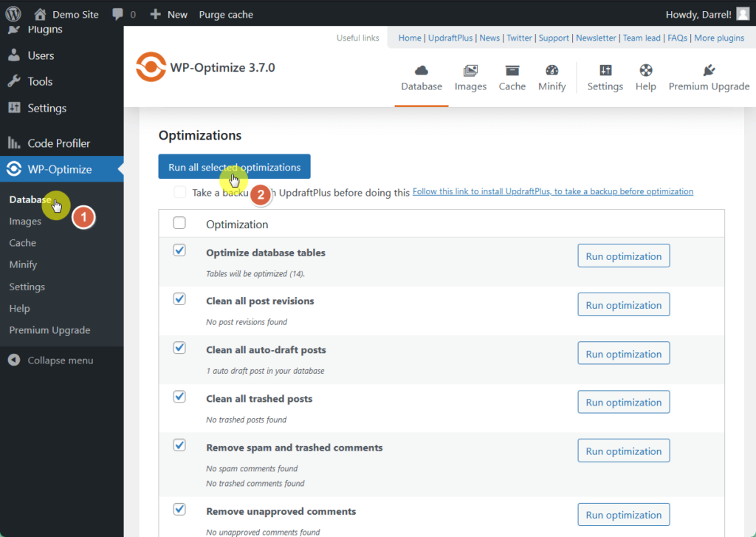
Task: Click the Help lifebuoy icon
Action: tap(645, 70)
